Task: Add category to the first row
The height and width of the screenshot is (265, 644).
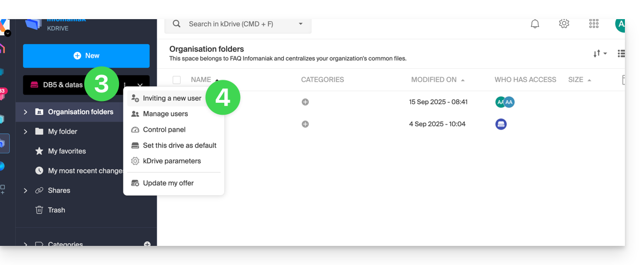Action: pyautogui.click(x=305, y=102)
